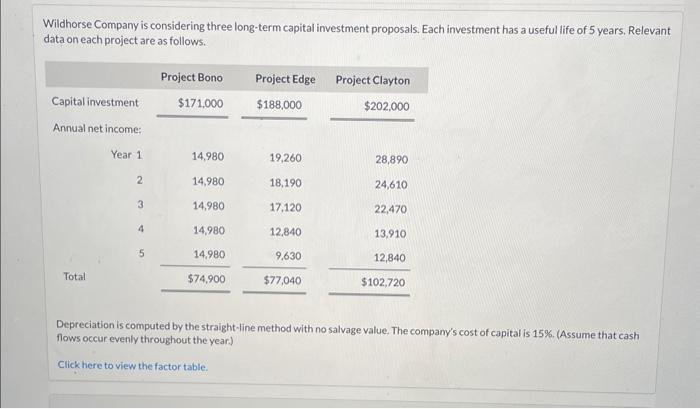This screenshot has height=409, width=700.
Task: Click the $102,720 total for Clayton
Action: [x=383, y=282]
